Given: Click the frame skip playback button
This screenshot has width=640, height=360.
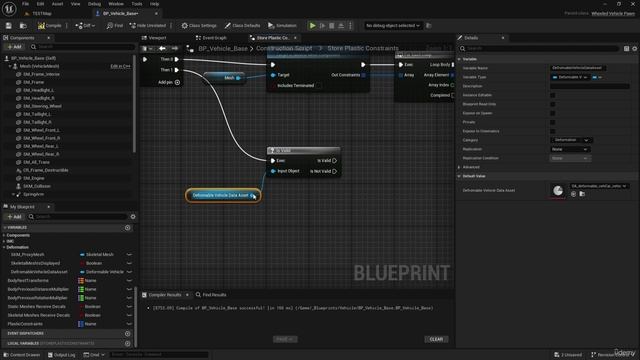Looking at the screenshot, I should (322, 26).
